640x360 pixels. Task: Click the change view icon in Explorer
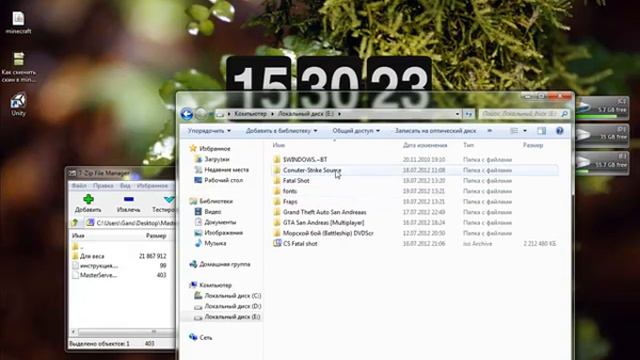[x=514, y=131]
